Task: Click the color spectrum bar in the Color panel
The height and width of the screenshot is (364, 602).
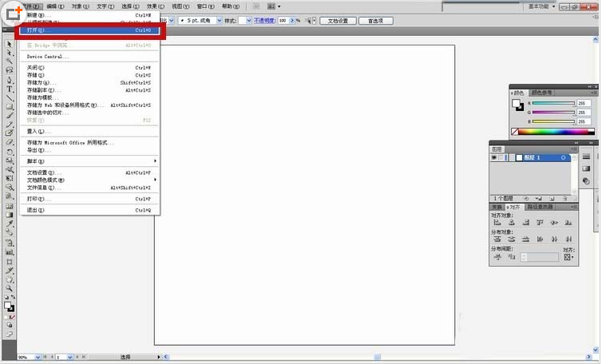Action: [x=552, y=131]
